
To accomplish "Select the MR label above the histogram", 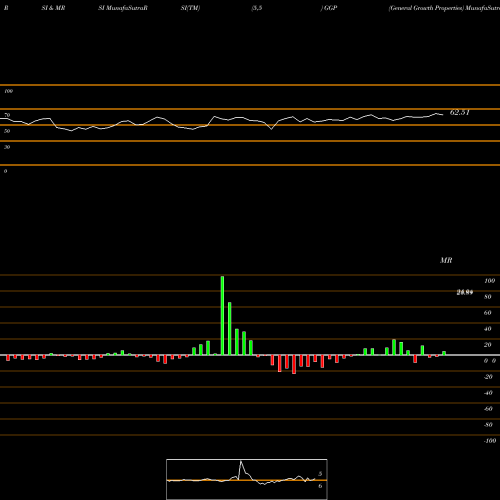I will point(446,260).
